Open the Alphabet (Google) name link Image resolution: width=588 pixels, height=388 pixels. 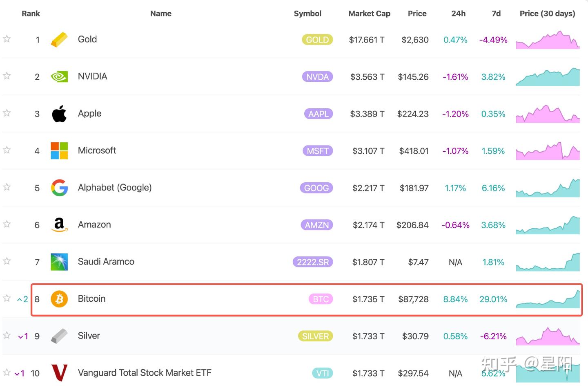(115, 188)
